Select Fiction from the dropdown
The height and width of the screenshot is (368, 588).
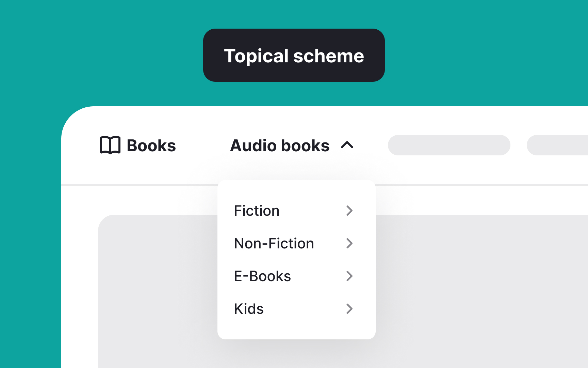(257, 211)
